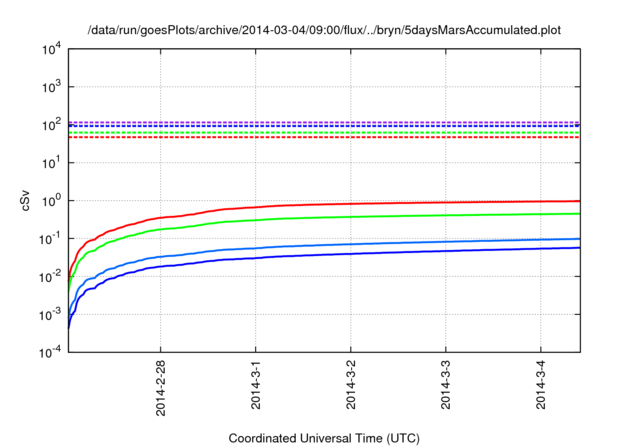This screenshot has height=448, width=640.
Task: Click the purple dashed limit line
Action: point(324,122)
